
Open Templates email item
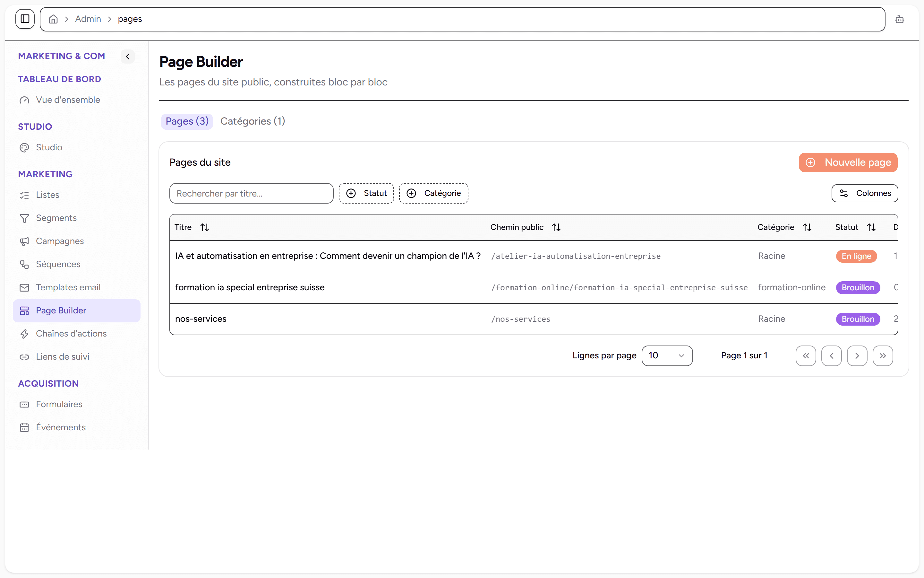click(x=76, y=287)
